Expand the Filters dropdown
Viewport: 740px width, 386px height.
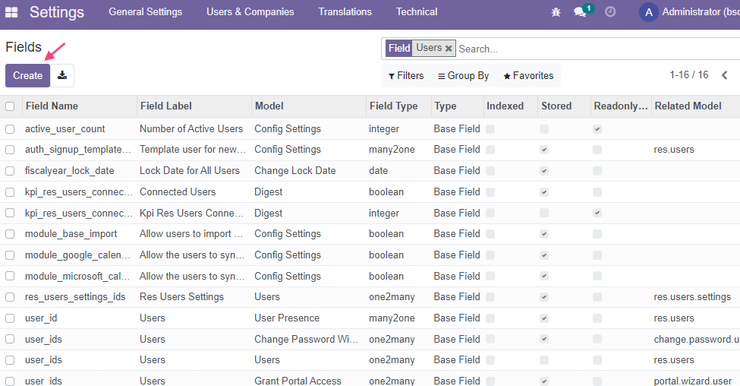coord(406,76)
